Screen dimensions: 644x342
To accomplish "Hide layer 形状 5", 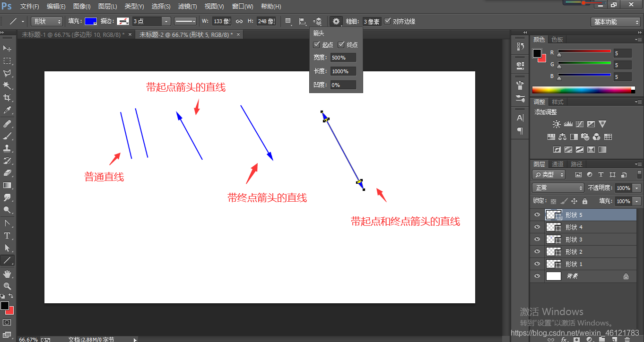I will point(537,215).
